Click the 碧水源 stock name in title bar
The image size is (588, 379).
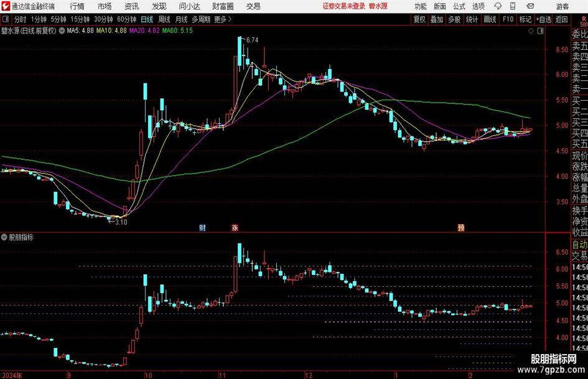point(378,6)
